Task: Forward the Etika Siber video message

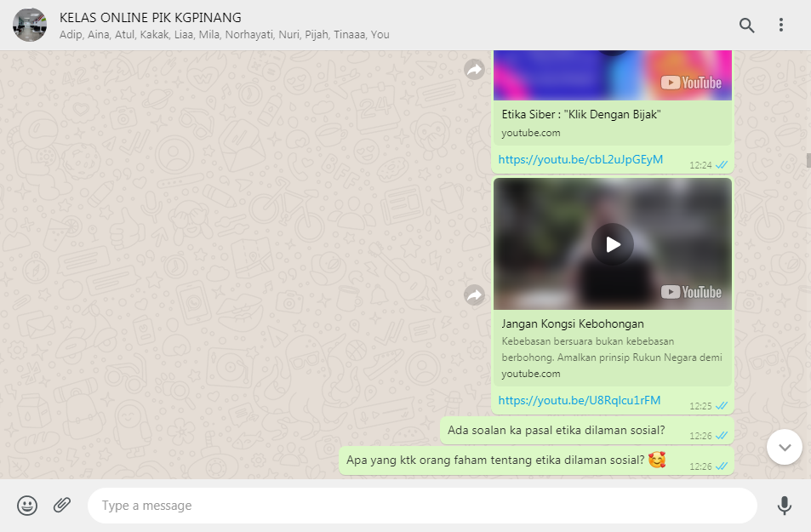Action: coord(474,70)
